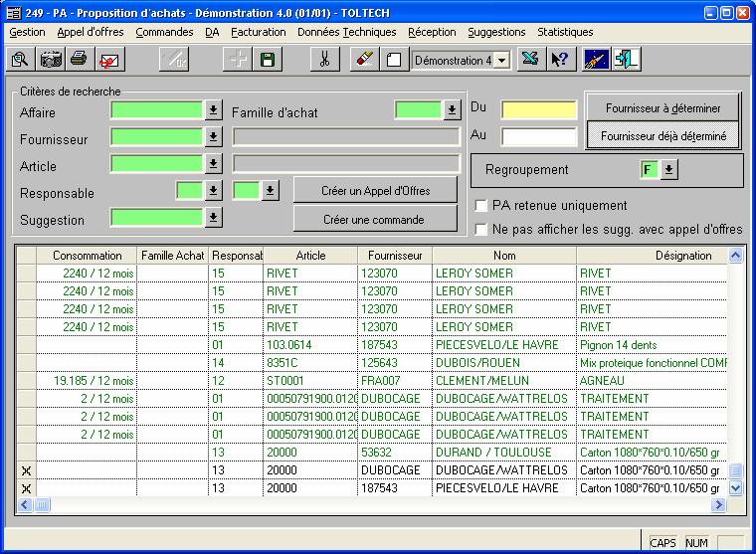
Task: Open the Appel d'offres menu
Action: 91,32
